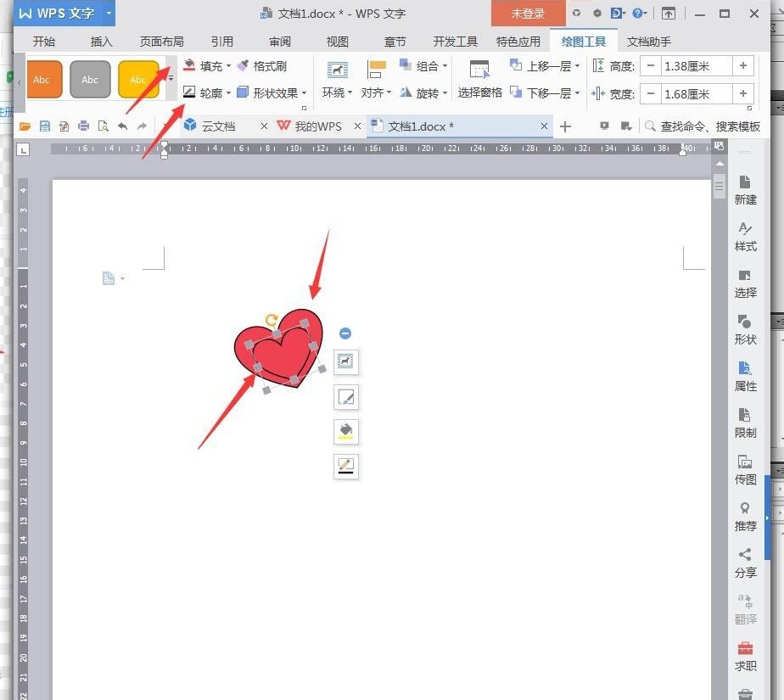The width and height of the screenshot is (784, 700).
Task: Collapse floating shape toolbar with blue minus
Action: click(345, 333)
